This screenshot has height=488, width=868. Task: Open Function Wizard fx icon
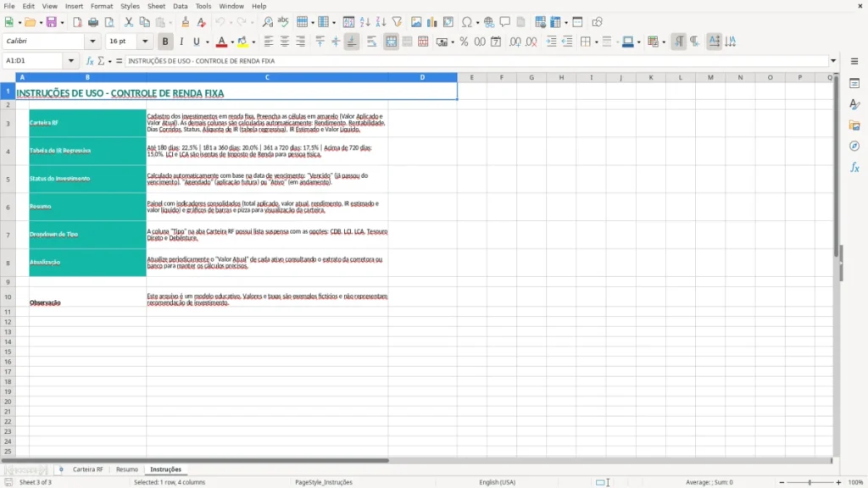[x=90, y=61]
